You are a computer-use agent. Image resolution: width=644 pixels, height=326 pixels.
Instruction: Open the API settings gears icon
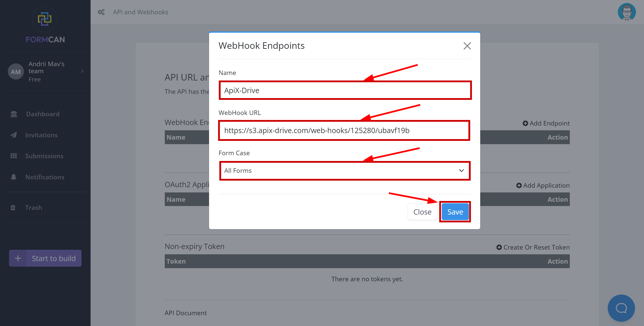point(101,12)
